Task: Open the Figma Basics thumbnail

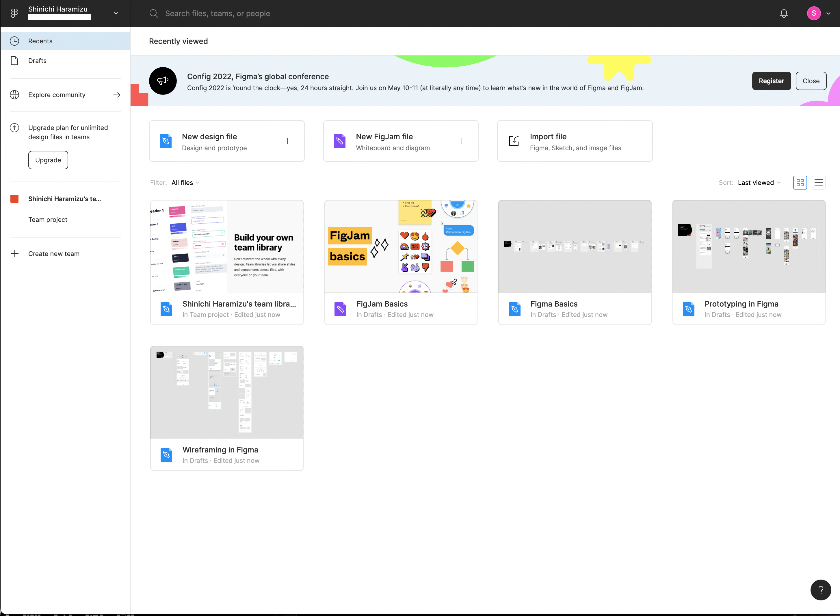Action: click(575, 246)
